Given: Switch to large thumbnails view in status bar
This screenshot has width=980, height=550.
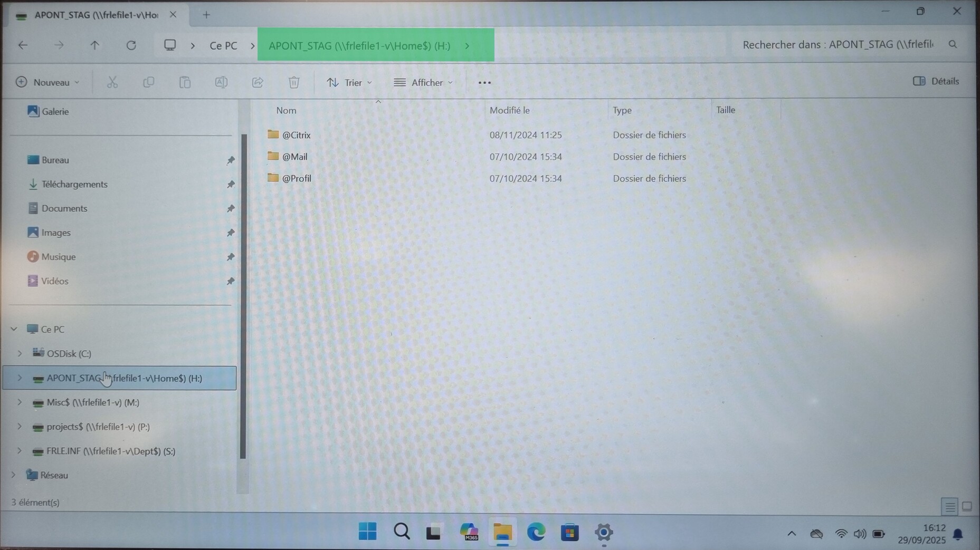Looking at the screenshot, I should 967,506.
